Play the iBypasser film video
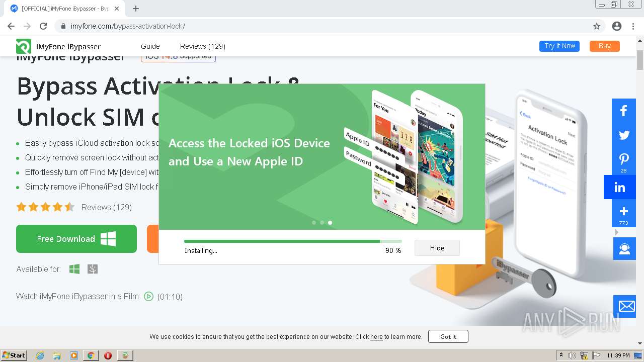This screenshot has height=362, width=644. coord(148,296)
